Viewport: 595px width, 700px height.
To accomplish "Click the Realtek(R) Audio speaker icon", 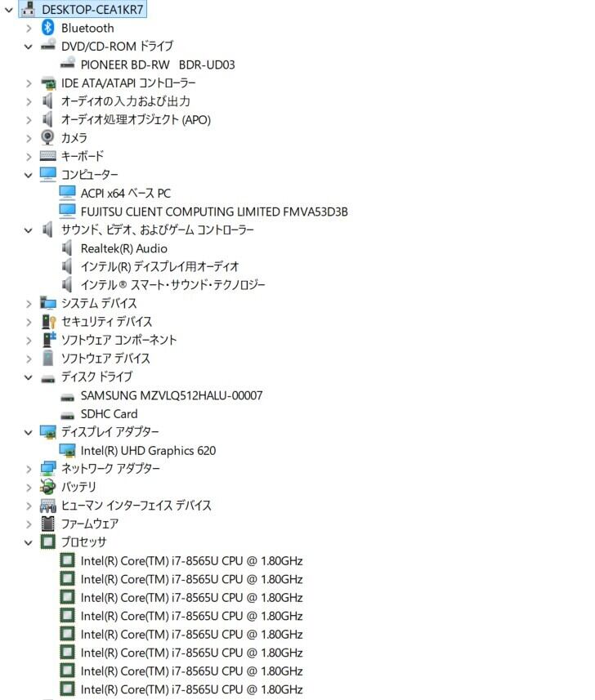I will [x=67, y=247].
